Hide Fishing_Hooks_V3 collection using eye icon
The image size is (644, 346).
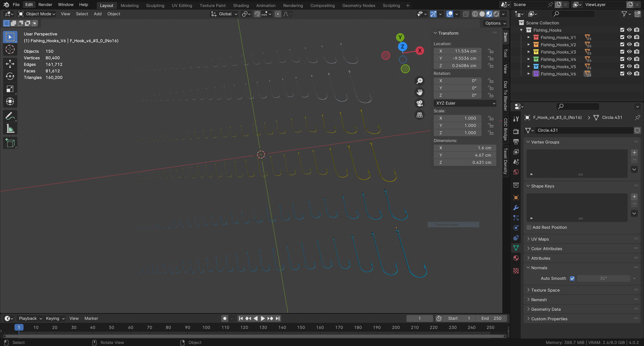click(629, 52)
